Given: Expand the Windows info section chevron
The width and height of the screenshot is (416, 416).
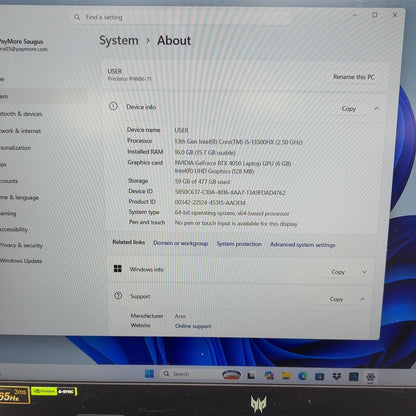Looking at the screenshot, I should [364, 272].
